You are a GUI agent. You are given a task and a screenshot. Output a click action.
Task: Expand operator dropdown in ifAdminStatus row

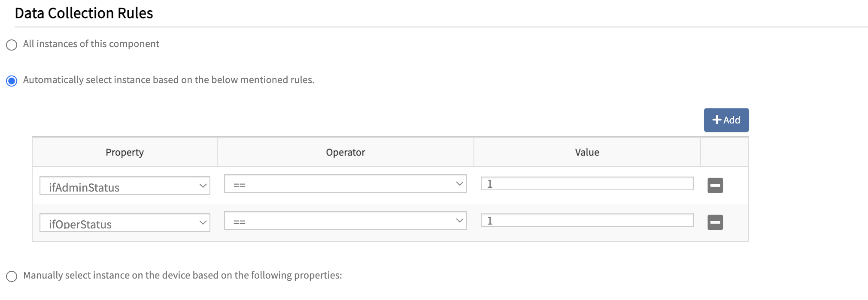tap(345, 184)
